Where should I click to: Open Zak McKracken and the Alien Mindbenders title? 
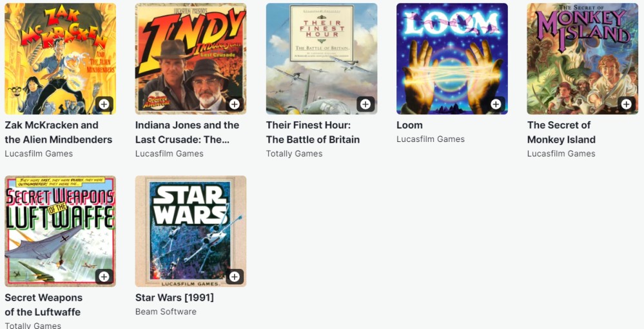point(58,132)
